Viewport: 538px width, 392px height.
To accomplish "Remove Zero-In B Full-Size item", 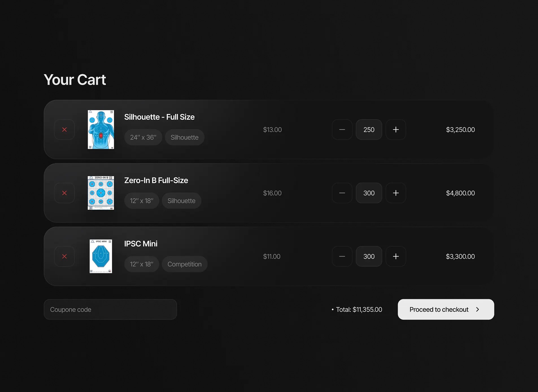I will click(64, 193).
